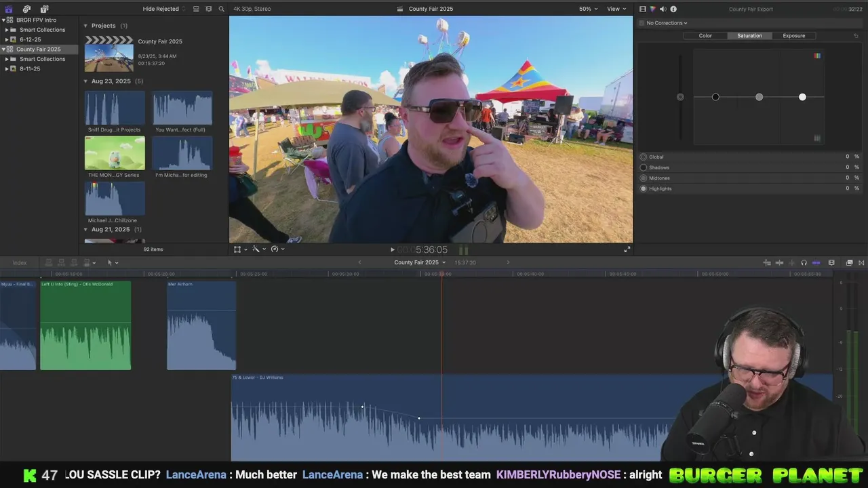The image size is (868, 488).
Task: Show the Libraries sidebar icon
Action: (x=9, y=9)
